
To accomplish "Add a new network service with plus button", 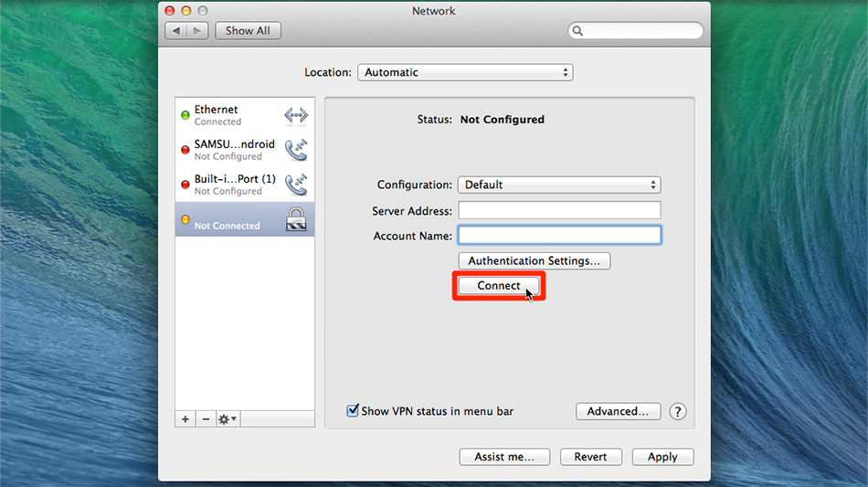I will click(185, 418).
